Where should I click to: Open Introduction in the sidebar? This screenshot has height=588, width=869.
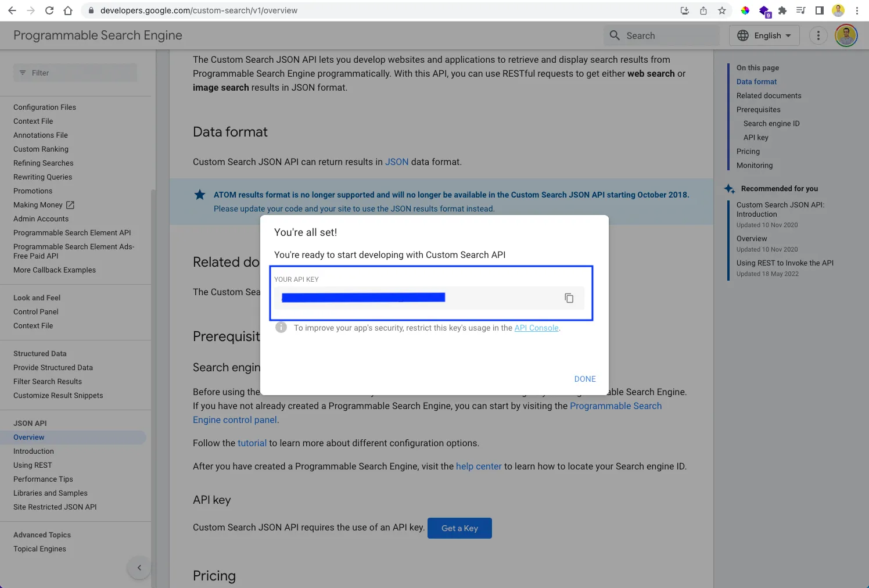[x=34, y=451]
